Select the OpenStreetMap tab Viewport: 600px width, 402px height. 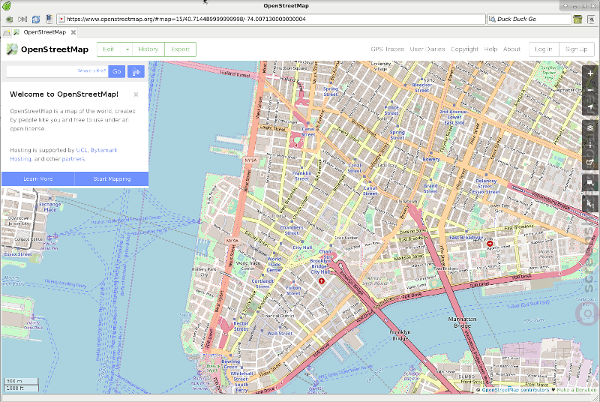44,32
